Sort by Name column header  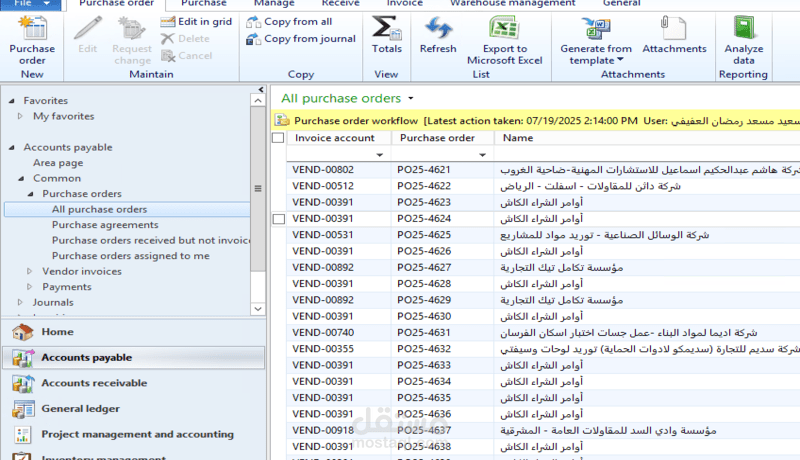point(647,138)
